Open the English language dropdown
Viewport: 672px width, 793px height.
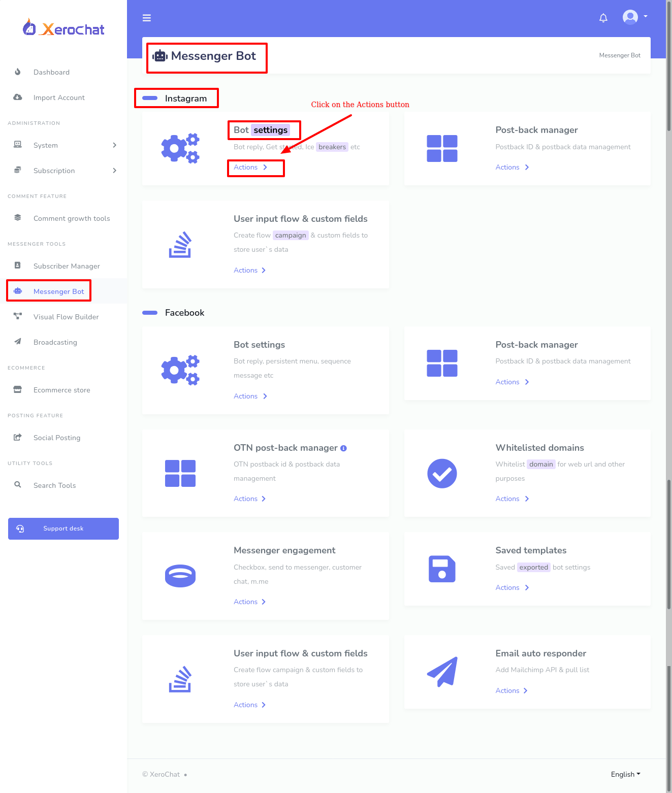(x=626, y=774)
